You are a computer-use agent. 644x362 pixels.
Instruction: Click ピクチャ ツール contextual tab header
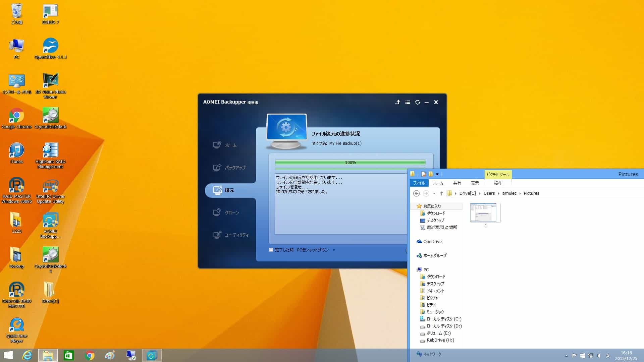[498, 174]
